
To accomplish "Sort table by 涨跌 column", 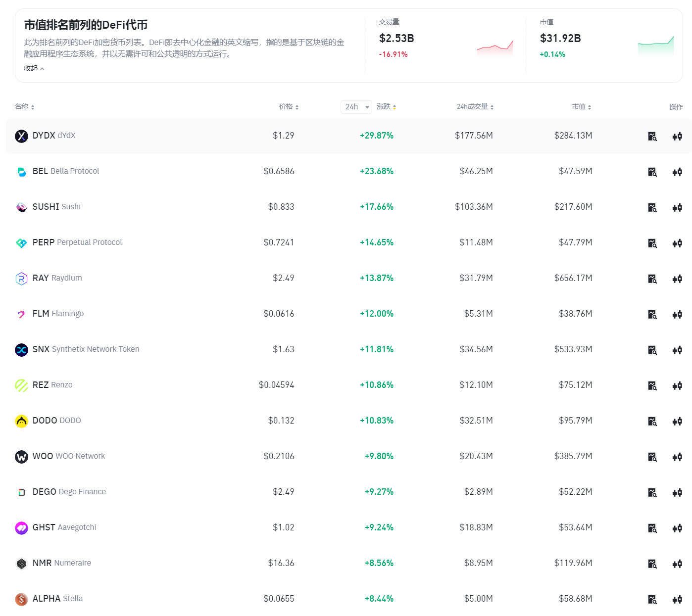I will point(386,107).
